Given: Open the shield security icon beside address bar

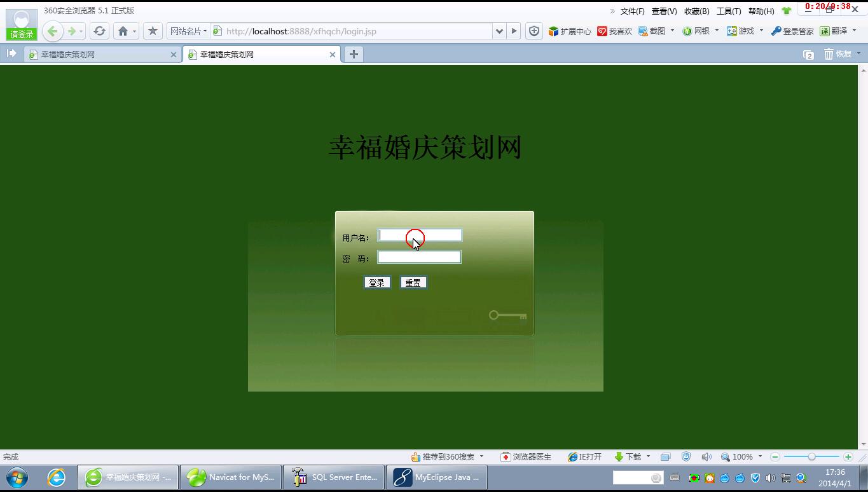Looking at the screenshot, I should tap(534, 31).
